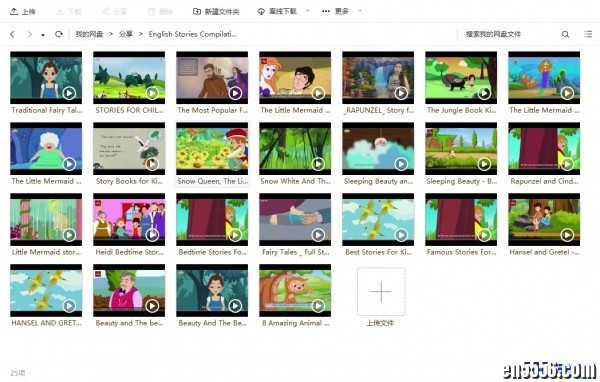Open the Rapunzel and Cind.. thumbnail
Viewport: 600px width, 382px height.
[544, 149]
